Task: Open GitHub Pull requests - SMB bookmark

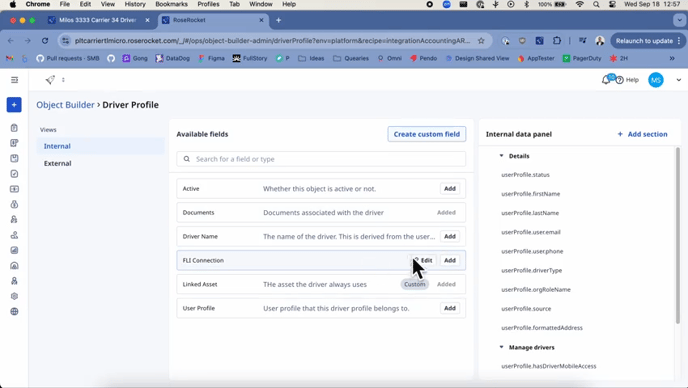Action: [x=68, y=58]
